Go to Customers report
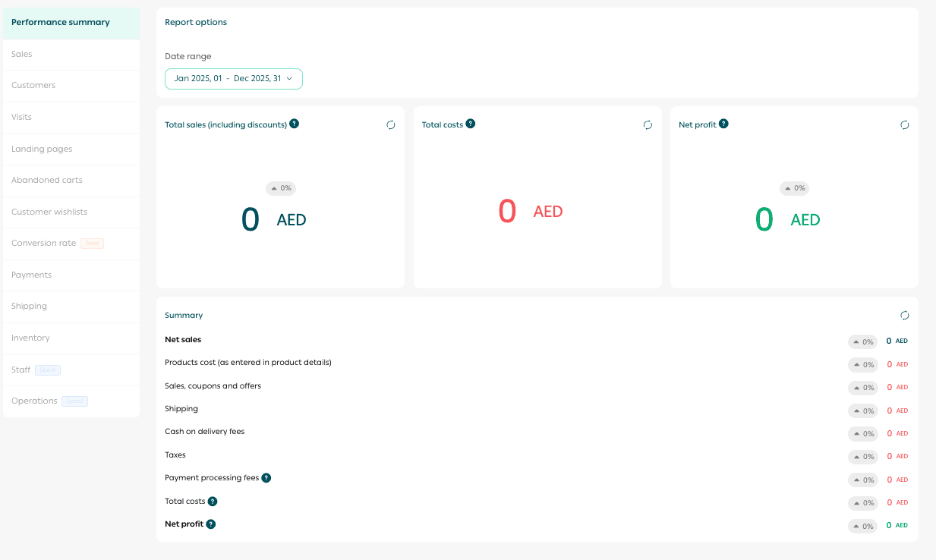 (33, 86)
